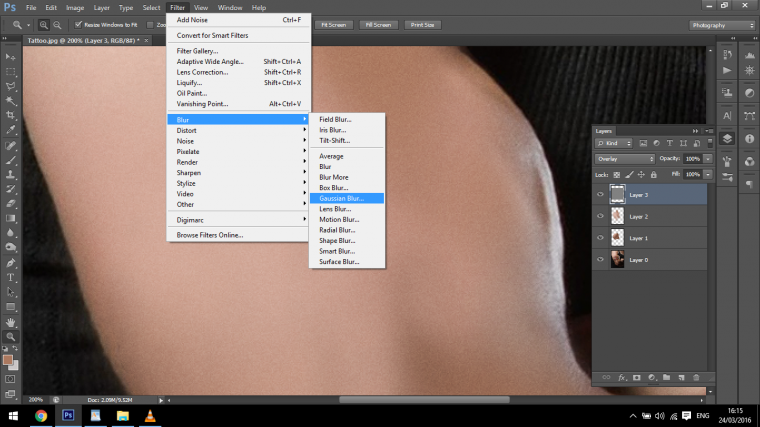Select Convert for Smart Filters
760x427 pixels.
click(238, 35)
